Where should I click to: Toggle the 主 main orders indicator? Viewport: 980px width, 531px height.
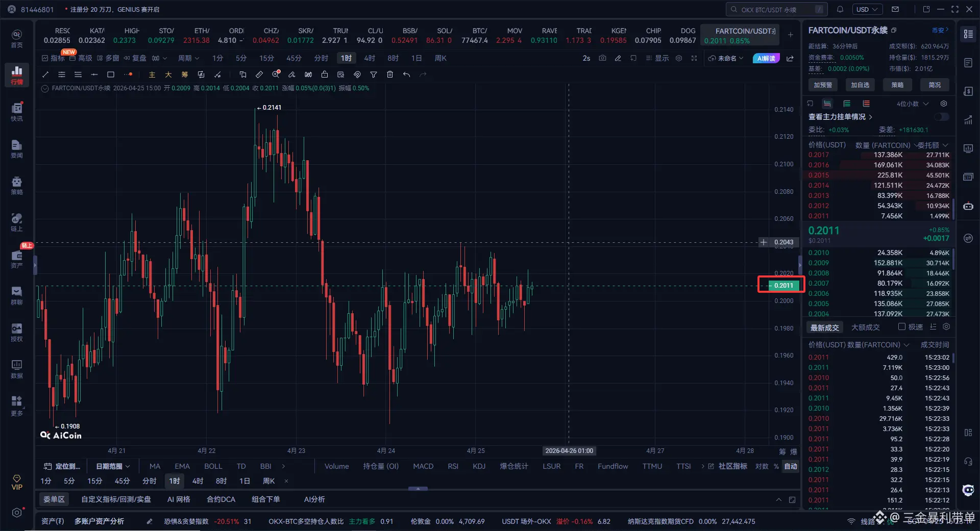(152, 74)
